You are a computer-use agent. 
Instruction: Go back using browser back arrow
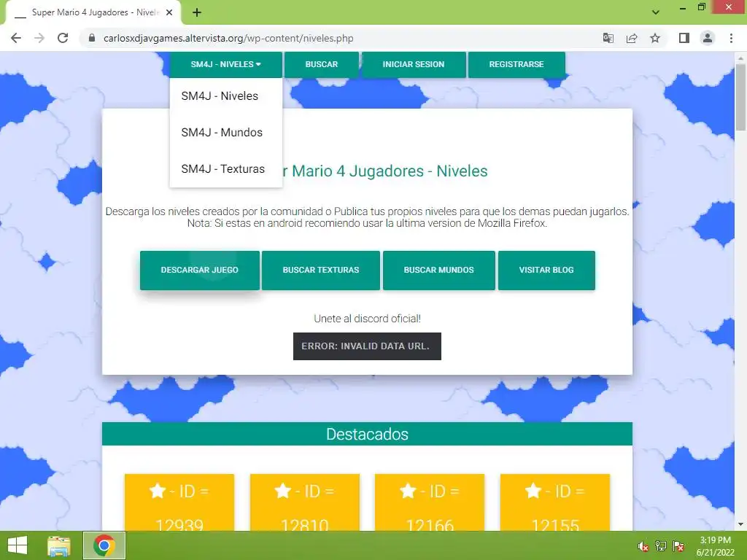click(x=16, y=38)
